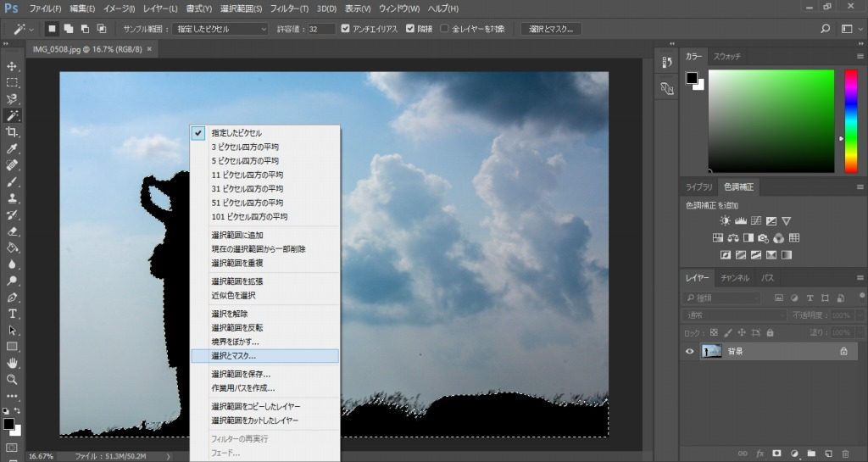Click the green color picker field
The height and width of the screenshot is (462, 868).
coord(771,120)
